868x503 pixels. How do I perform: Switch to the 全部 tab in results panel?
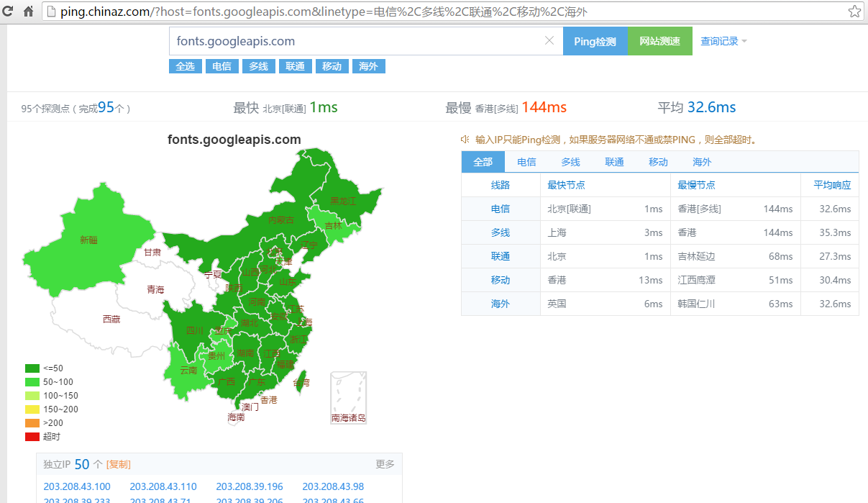483,162
